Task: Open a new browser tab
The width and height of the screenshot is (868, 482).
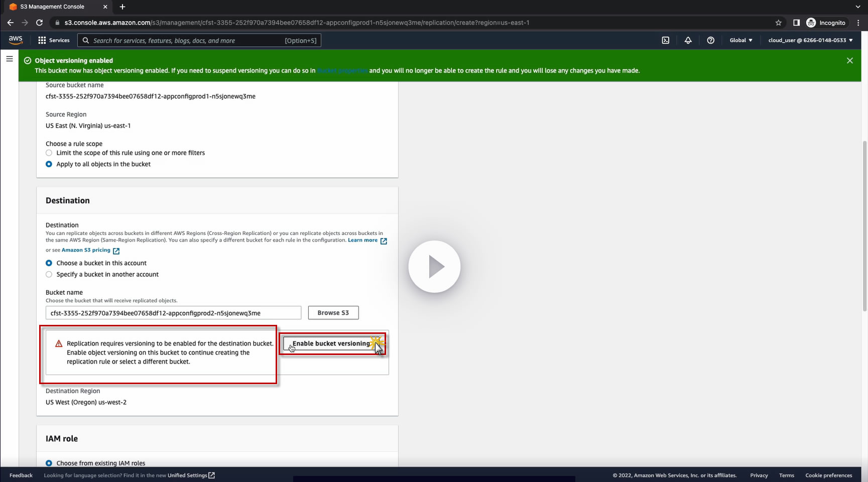Action: (x=122, y=7)
